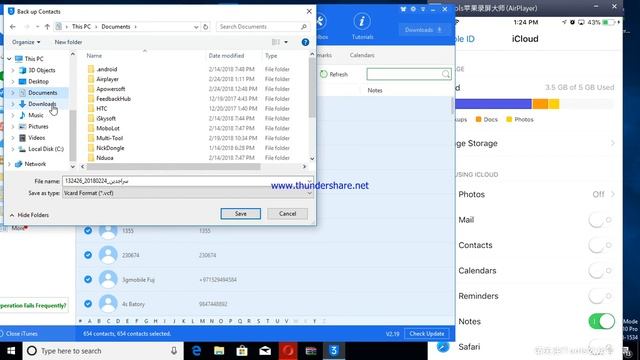The height and width of the screenshot is (360, 640).
Task: Open File Explorer from taskbar
Action: pos(219,351)
